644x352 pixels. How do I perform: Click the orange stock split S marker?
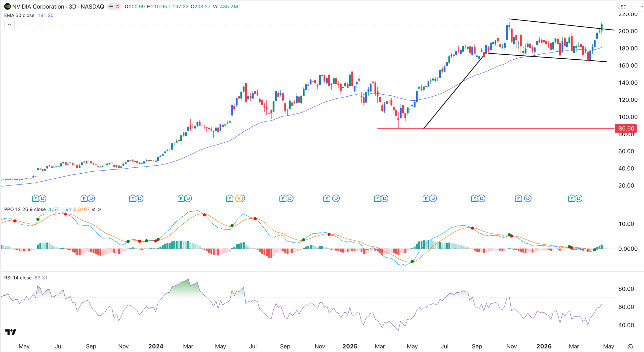(239, 199)
